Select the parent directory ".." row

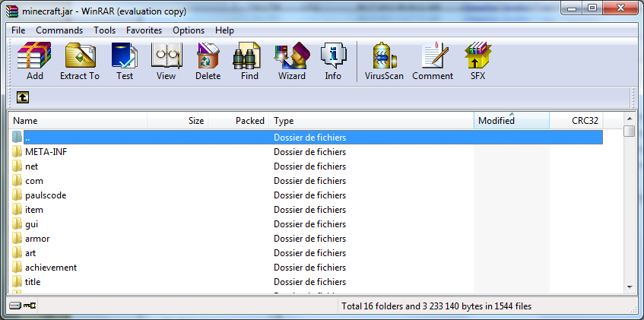pyautogui.click(x=313, y=138)
